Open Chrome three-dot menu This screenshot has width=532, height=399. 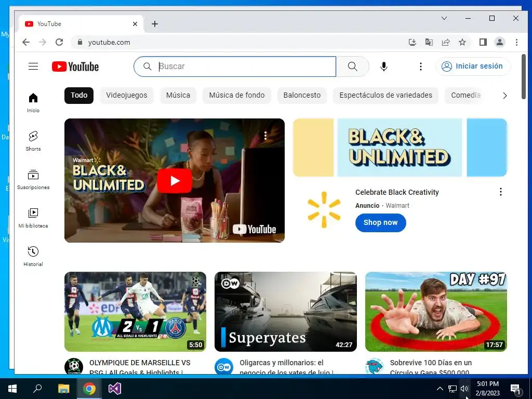point(516,43)
